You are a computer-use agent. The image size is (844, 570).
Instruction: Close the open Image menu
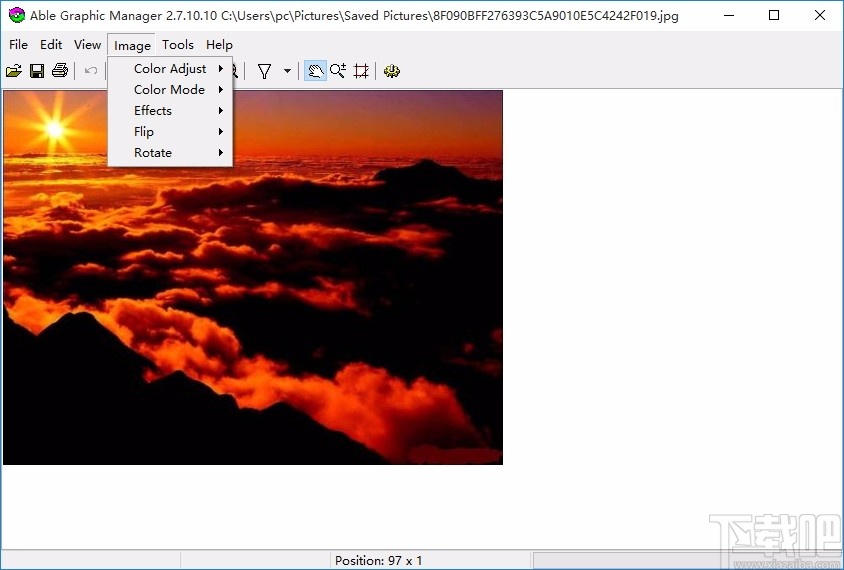[x=132, y=45]
